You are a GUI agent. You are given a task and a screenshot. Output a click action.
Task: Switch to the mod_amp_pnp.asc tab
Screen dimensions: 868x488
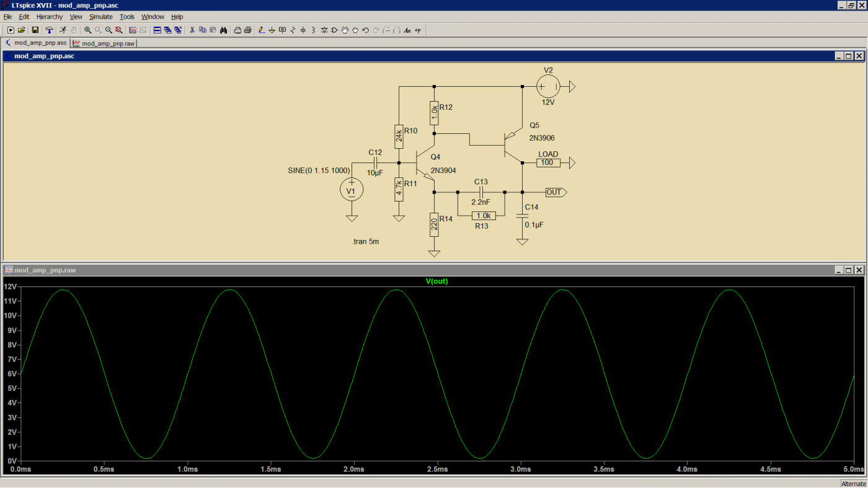click(x=36, y=43)
